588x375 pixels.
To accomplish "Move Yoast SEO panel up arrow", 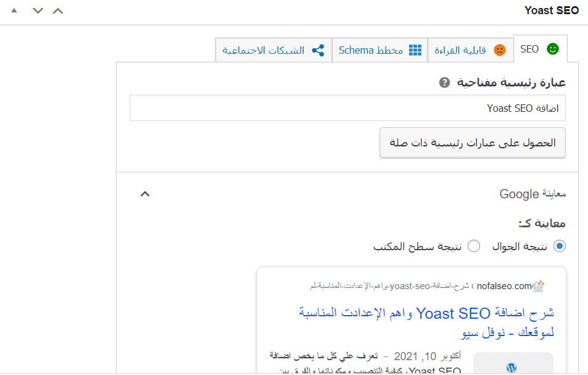I will tap(58, 11).
